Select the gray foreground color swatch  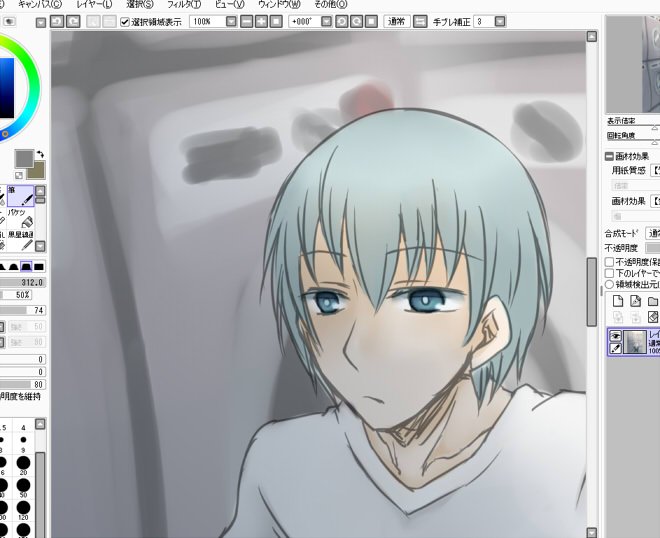[x=24, y=159]
